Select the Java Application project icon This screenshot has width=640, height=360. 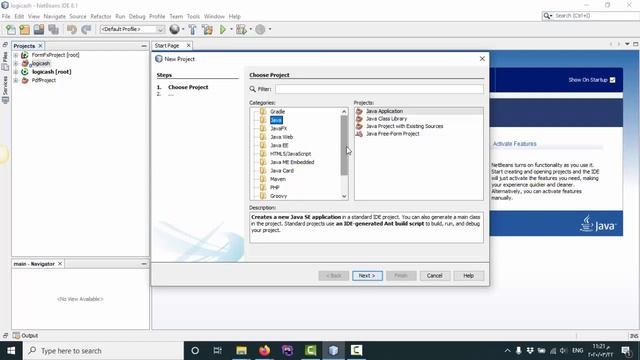[359, 111]
